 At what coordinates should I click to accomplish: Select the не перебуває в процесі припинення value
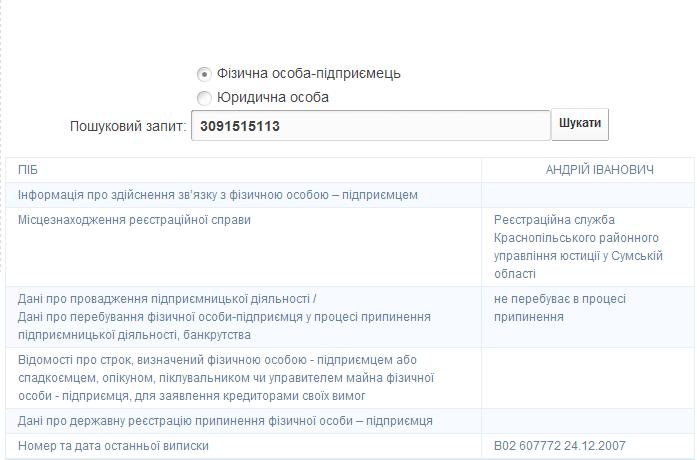560,308
